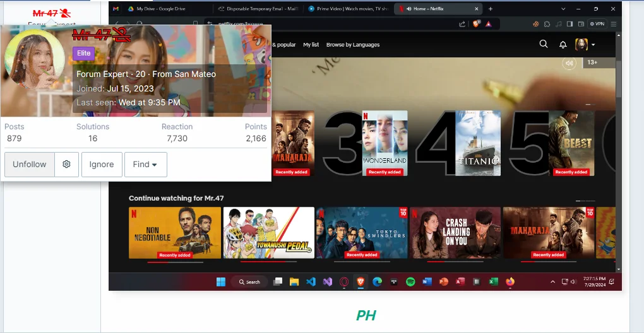This screenshot has width=644, height=333.
Task: Click the San Mateo location link
Action: [x=194, y=74]
